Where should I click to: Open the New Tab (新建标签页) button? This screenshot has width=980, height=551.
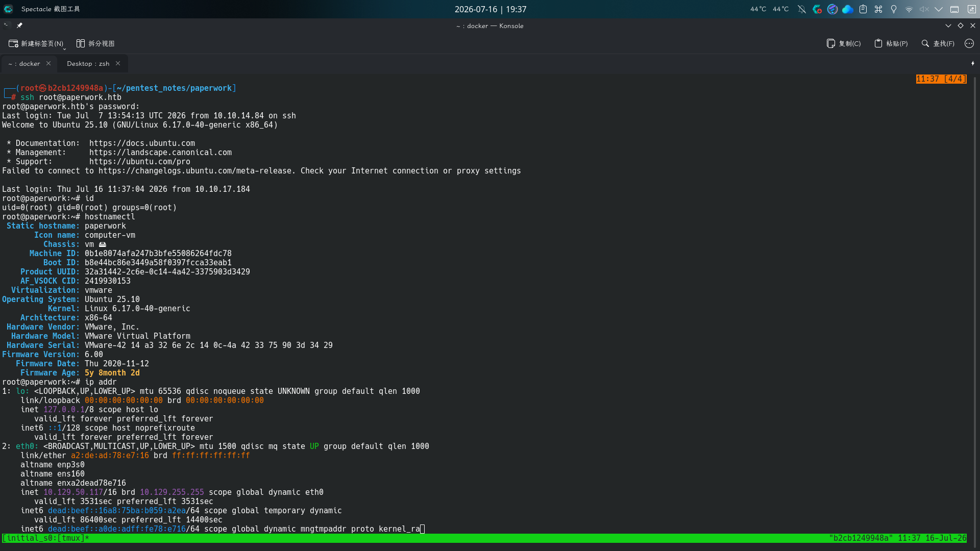pyautogui.click(x=36, y=44)
